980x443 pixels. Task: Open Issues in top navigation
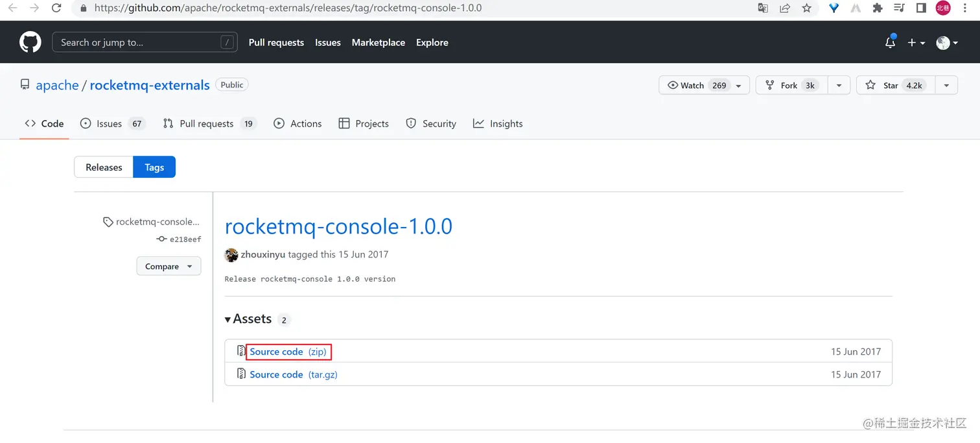(328, 42)
